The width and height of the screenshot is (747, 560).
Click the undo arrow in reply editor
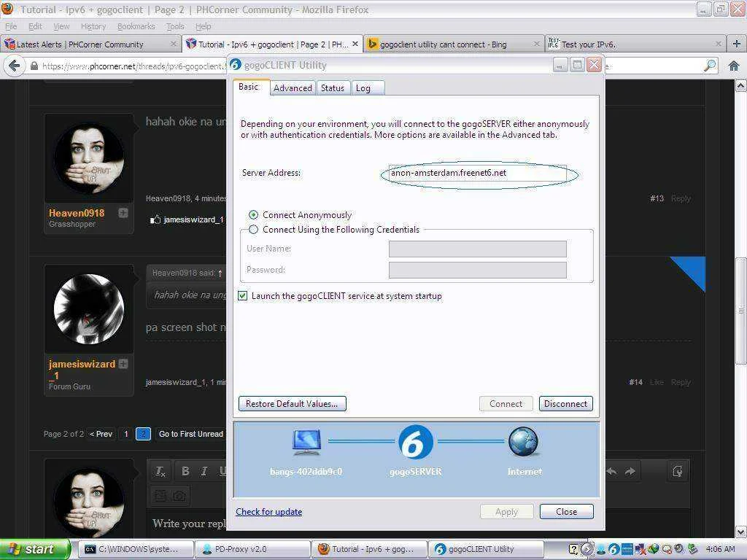612,471
